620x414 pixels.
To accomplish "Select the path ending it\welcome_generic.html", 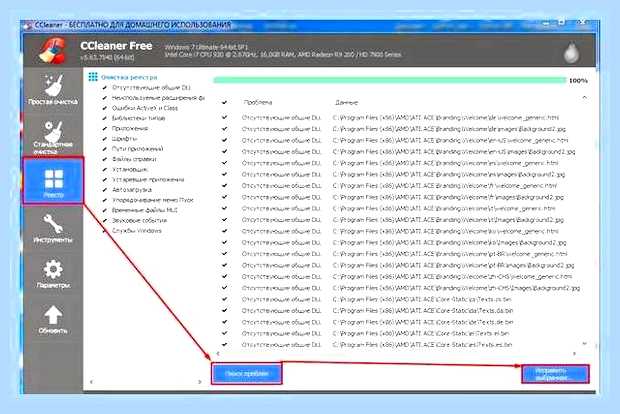I will click(444, 208).
